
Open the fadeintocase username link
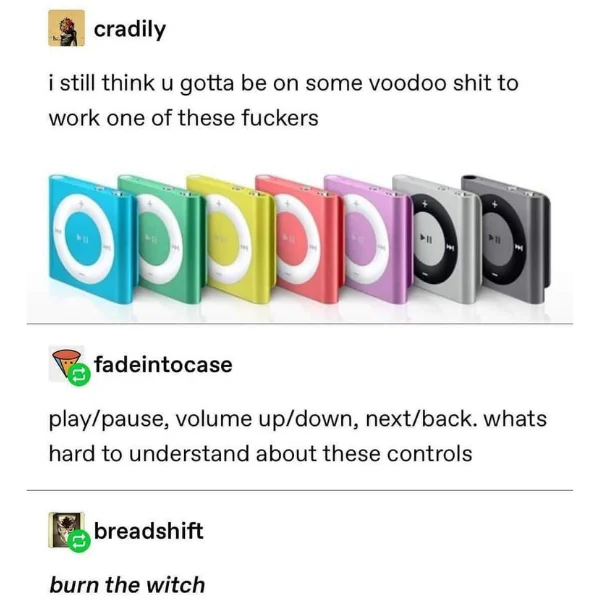click(x=163, y=364)
